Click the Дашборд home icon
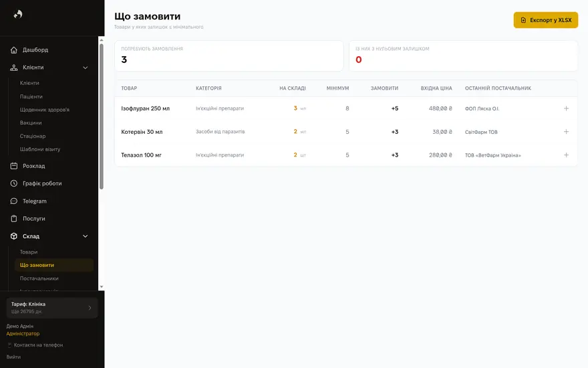 tap(14, 50)
